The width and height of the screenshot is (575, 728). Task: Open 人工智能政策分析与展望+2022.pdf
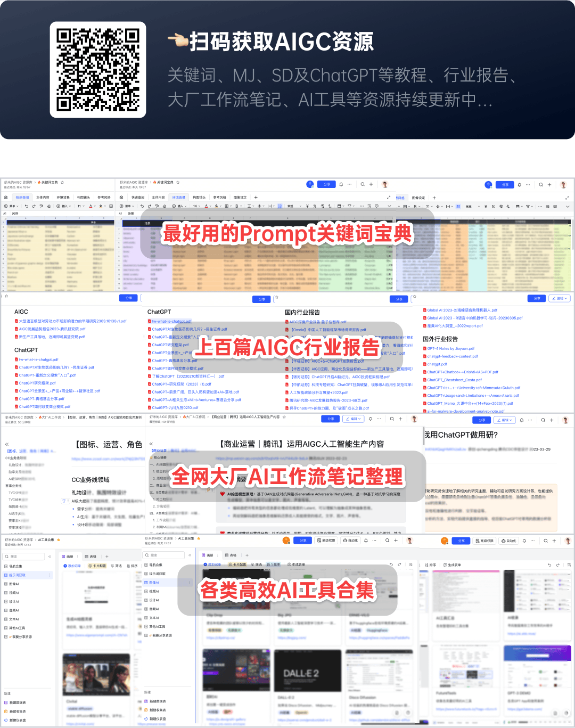[x=318, y=392]
